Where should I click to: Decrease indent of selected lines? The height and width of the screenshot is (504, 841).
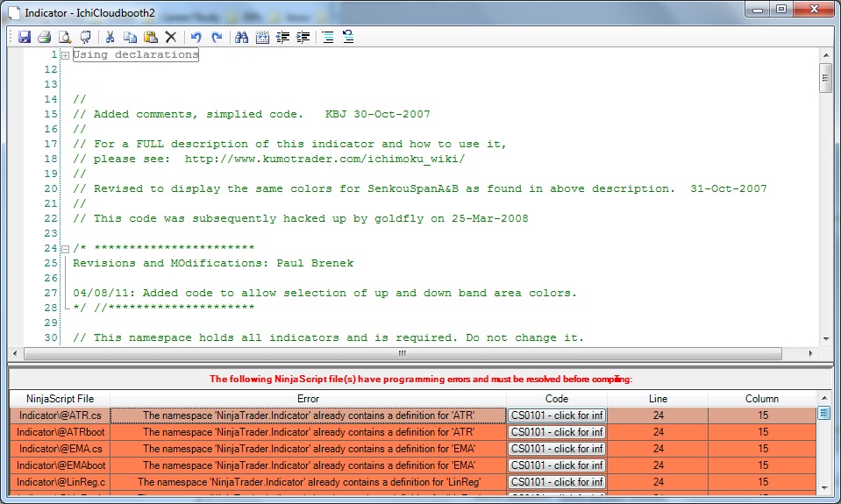282,37
